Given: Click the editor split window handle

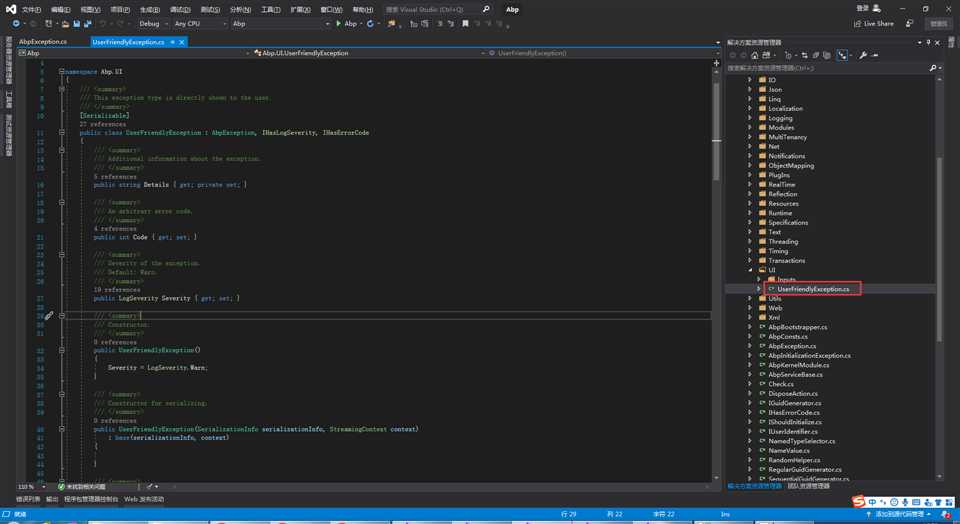Looking at the screenshot, I should [x=716, y=63].
